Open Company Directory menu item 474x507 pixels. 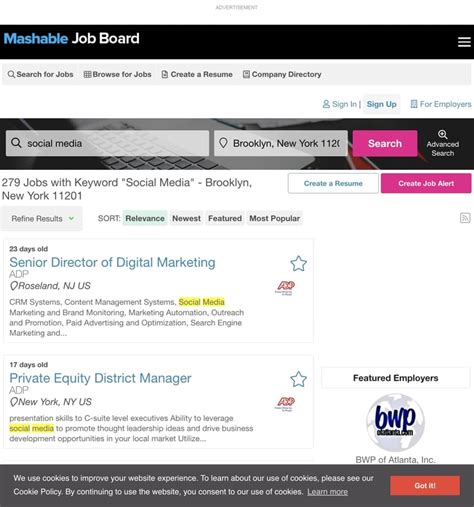coord(282,74)
